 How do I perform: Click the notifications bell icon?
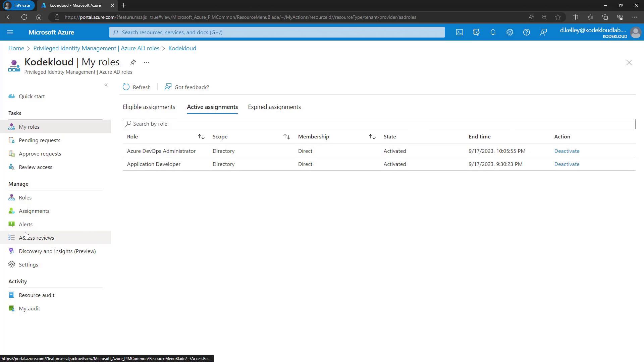pyautogui.click(x=493, y=32)
